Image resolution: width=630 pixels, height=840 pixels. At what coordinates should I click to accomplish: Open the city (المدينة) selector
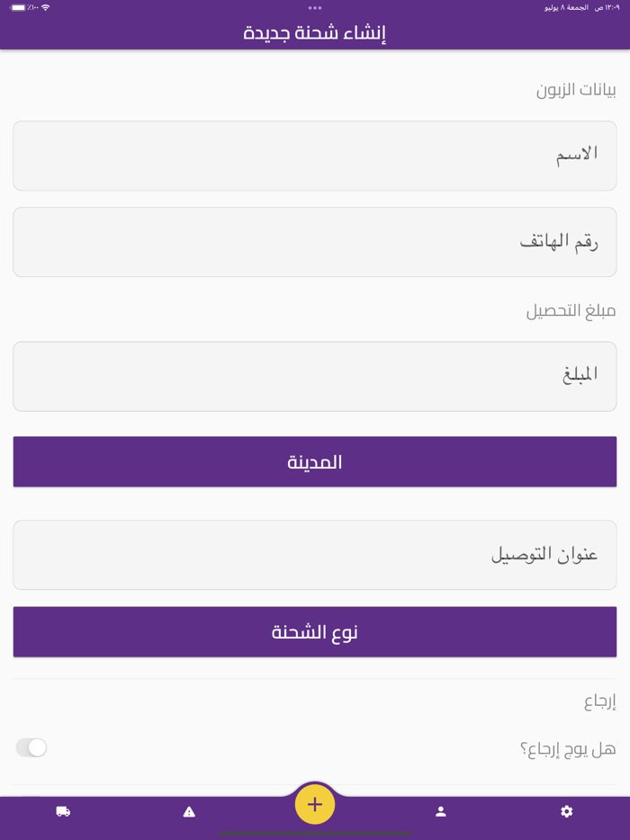point(315,461)
